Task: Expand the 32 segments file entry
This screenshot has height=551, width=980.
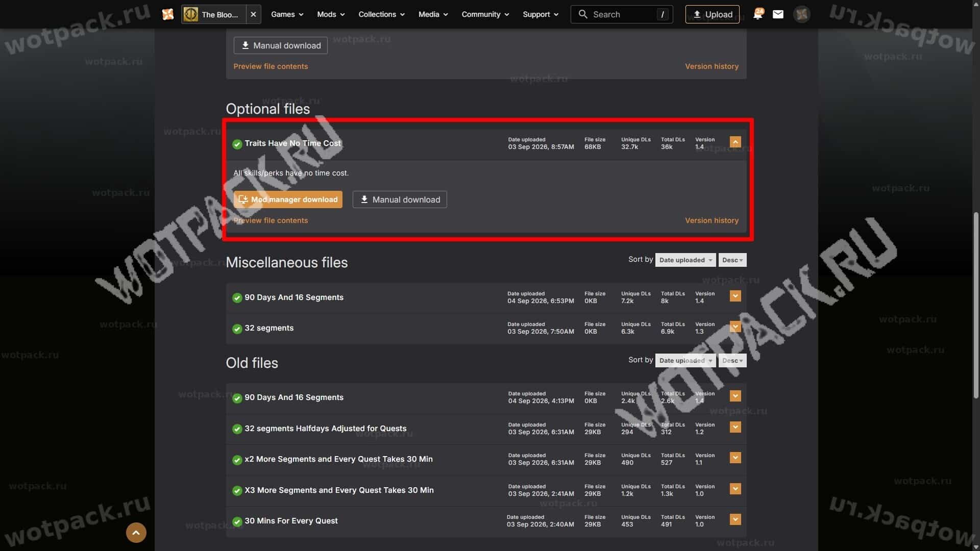Action: [735, 327]
